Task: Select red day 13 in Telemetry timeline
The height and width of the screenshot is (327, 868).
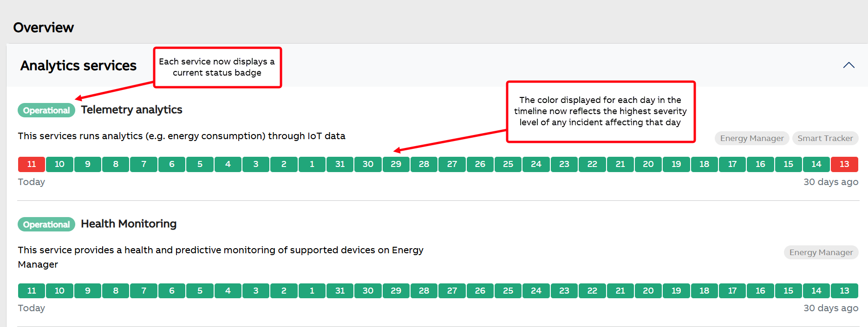Action: (844, 164)
